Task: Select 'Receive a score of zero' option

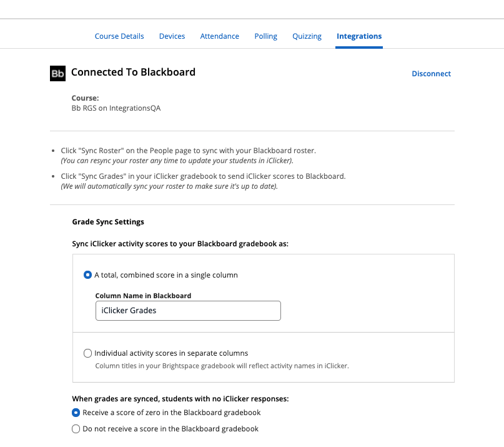Action: point(76,412)
